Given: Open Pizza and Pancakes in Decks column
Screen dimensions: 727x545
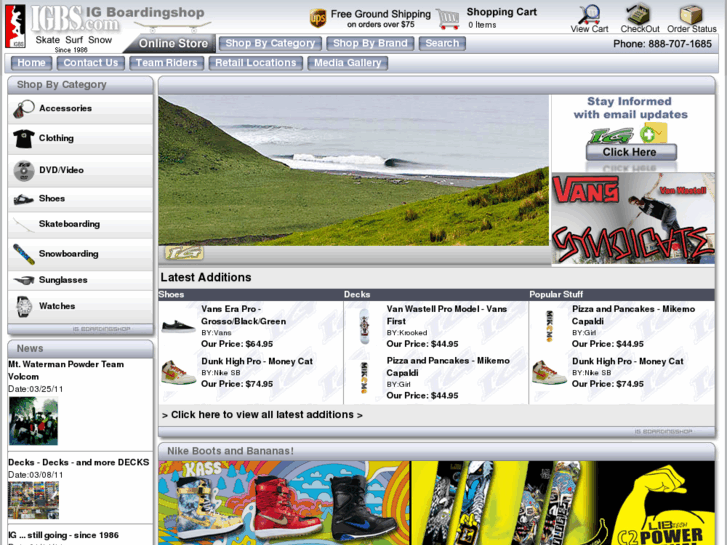Looking at the screenshot, I should pyautogui.click(x=448, y=367).
